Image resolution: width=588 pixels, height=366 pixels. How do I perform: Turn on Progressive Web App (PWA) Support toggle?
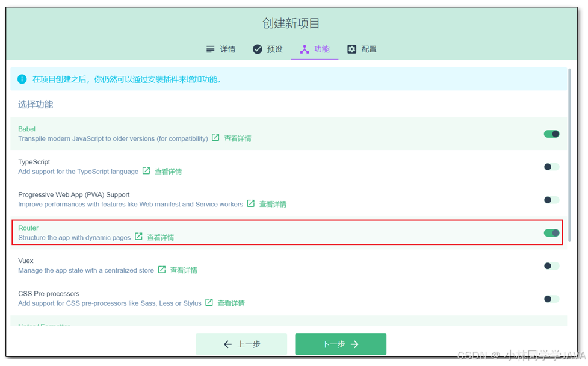coord(552,200)
